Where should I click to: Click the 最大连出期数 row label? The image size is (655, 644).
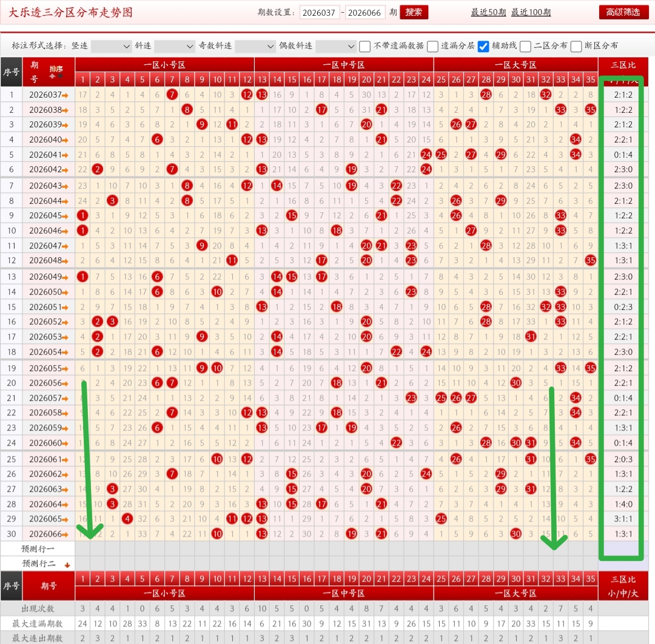(x=38, y=638)
